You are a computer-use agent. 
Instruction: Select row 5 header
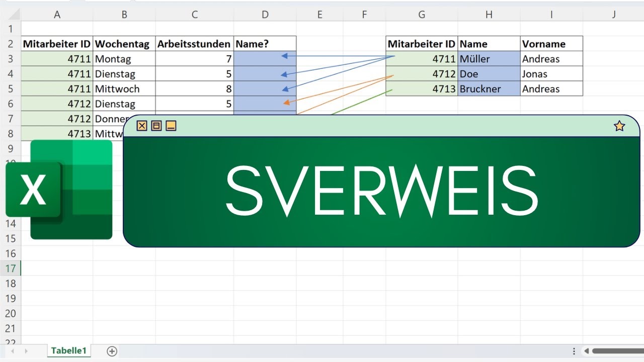11,88
